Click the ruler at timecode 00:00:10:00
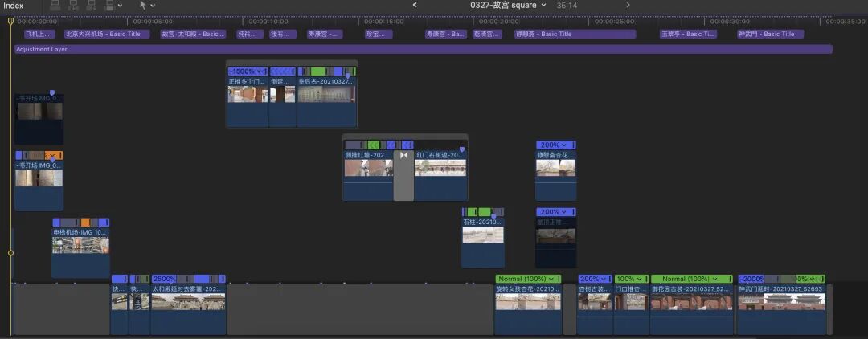 [268, 22]
